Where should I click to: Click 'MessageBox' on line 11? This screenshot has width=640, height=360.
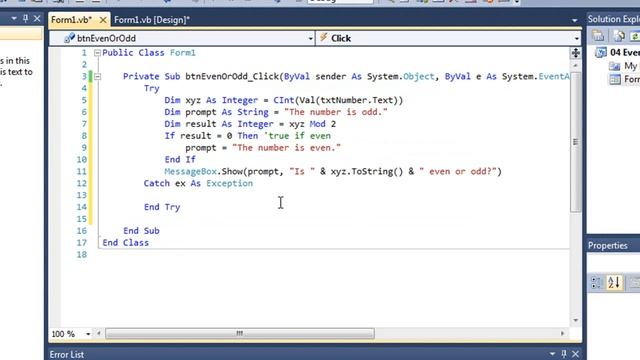click(190, 171)
